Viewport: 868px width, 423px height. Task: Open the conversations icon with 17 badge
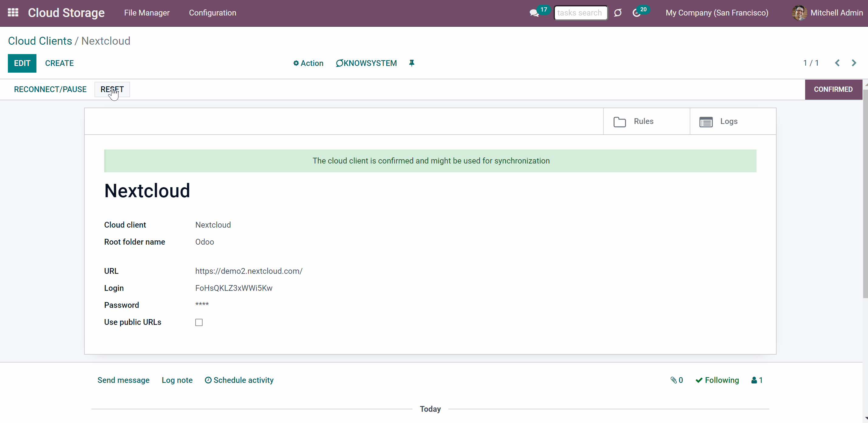point(534,13)
